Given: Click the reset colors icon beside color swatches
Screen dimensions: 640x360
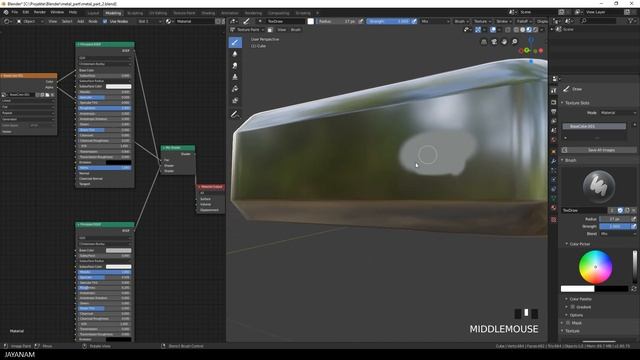Looking at the screenshot, I should coord(633,289).
